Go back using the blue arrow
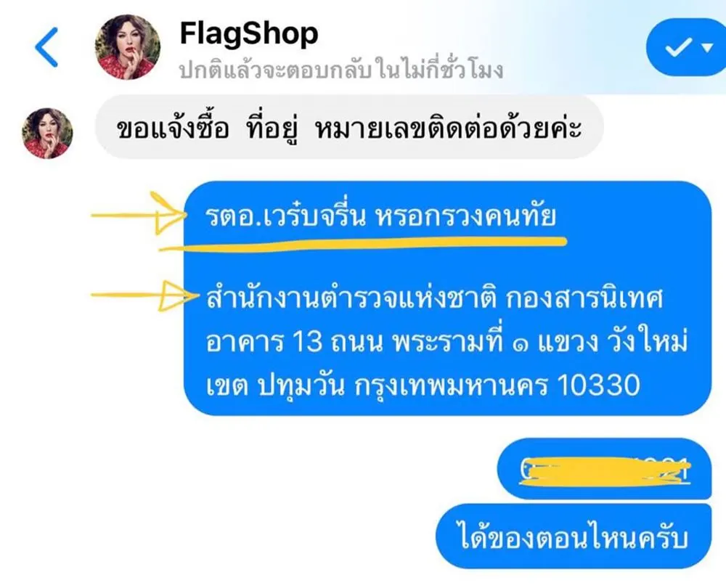The image size is (726, 588). pyautogui.click(x=46, y=46)
